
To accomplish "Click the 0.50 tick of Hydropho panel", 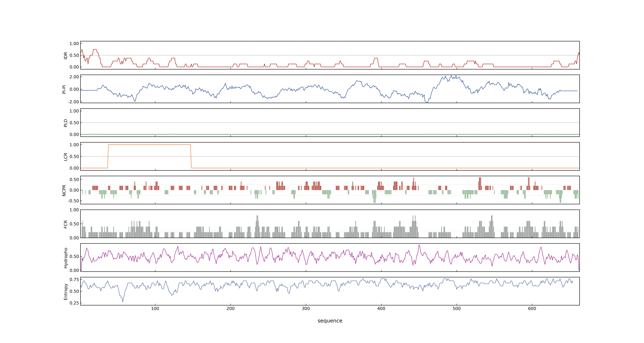I will coord(74,256).
